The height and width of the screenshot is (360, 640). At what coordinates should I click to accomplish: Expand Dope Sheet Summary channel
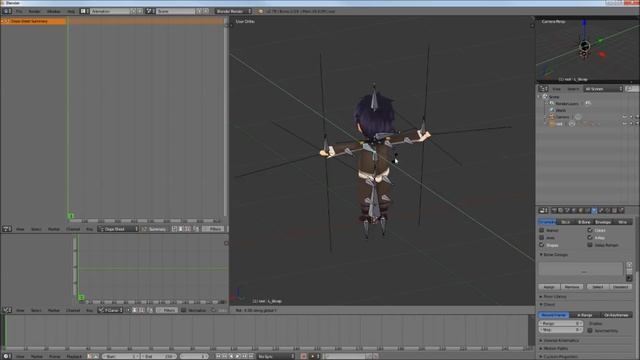[x=3, y=21]
